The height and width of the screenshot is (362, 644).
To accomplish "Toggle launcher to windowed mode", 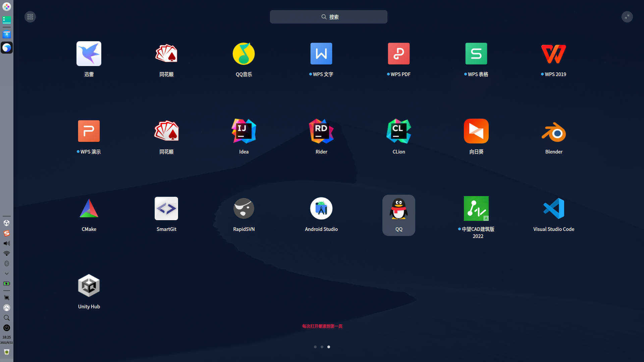I will pyautogui.click(x=627, y=17).
